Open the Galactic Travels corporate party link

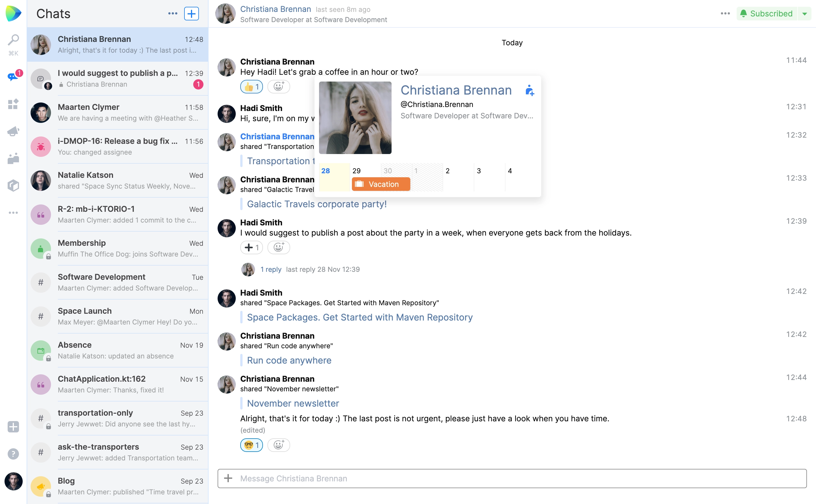point(317,204)
